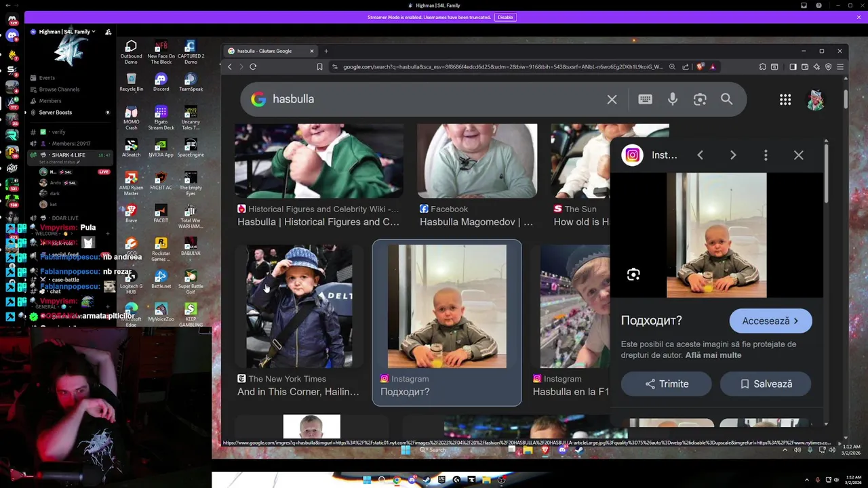Click the share icon in address bar
The height and width of the screenshot is (488, 868).
coord(686,66)
